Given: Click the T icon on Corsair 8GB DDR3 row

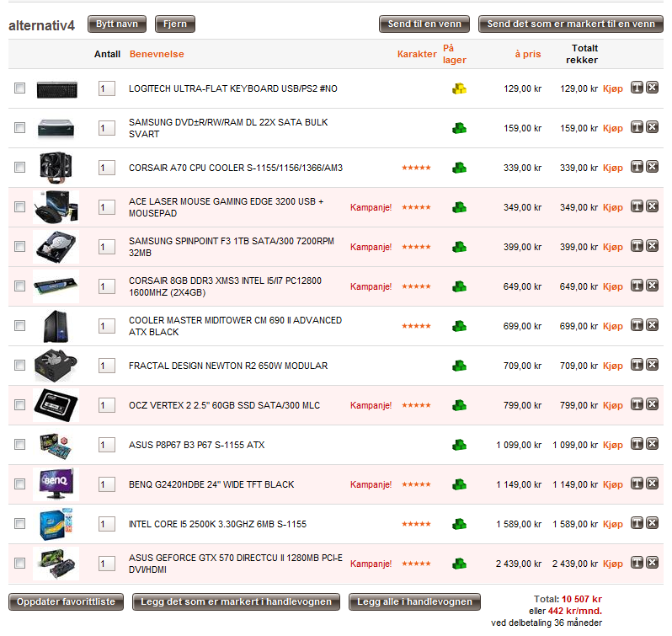Looking at the screenshot, I should point(637,286).
